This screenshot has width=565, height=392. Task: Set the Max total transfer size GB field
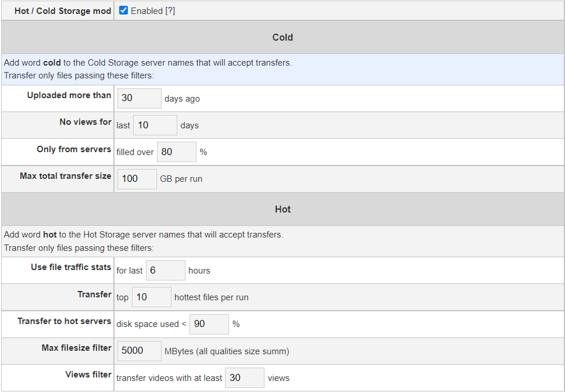tap(137, 179)
